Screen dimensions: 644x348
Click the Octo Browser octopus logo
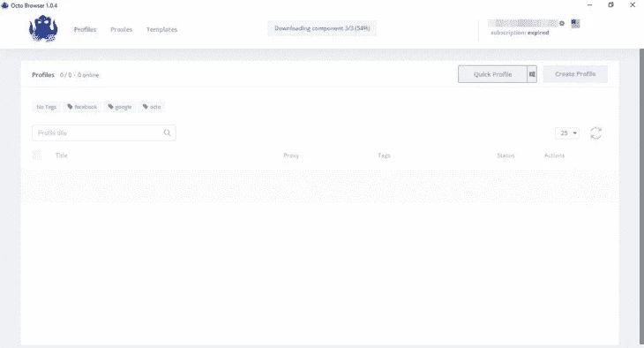click(x=43, y=28)
